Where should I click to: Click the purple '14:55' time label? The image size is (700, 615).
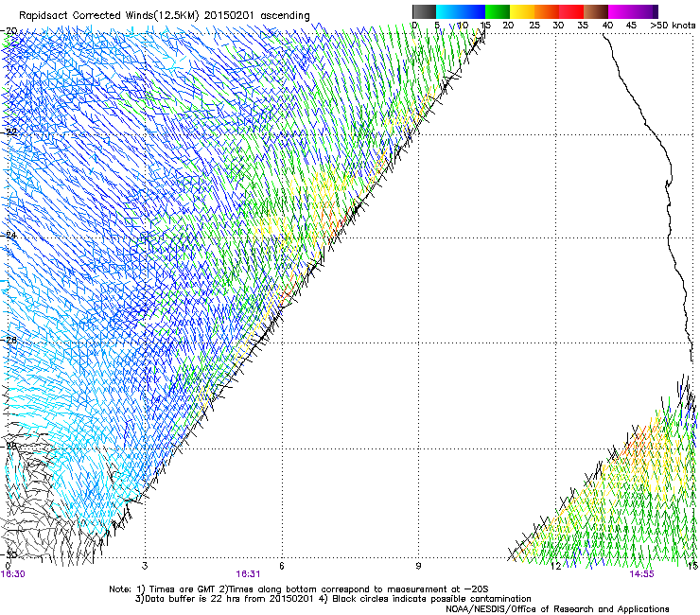[x=641, y=574]
